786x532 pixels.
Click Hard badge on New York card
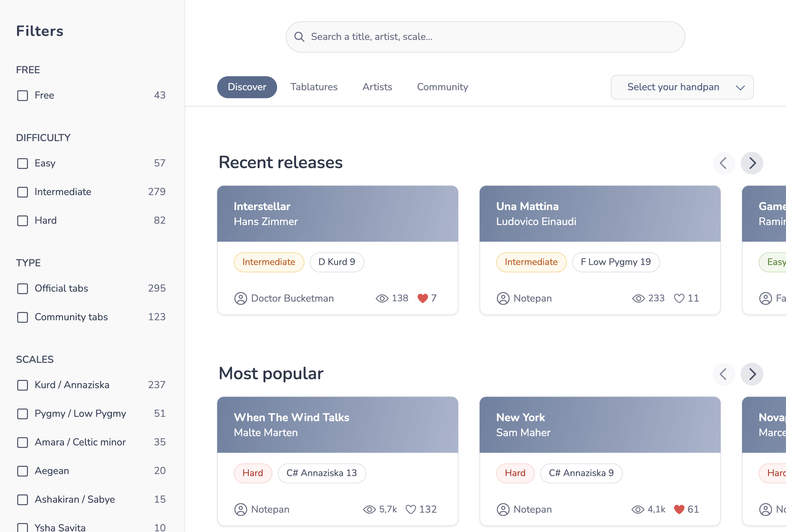click(x=516, y=473)
